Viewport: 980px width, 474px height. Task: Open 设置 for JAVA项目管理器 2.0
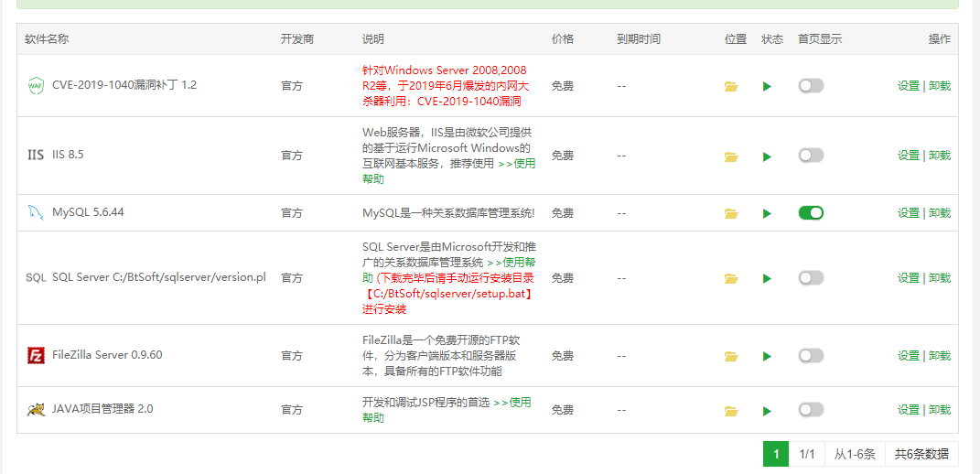(908, 410)
